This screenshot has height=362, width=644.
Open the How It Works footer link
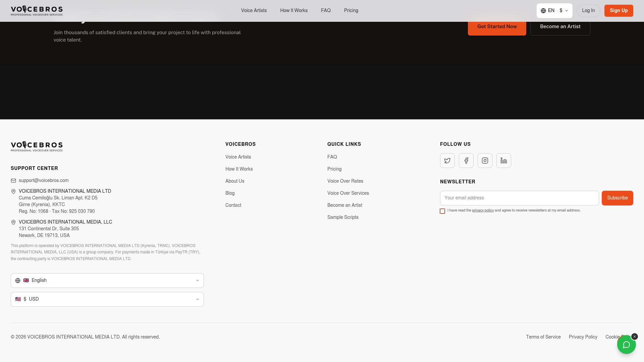239,169
